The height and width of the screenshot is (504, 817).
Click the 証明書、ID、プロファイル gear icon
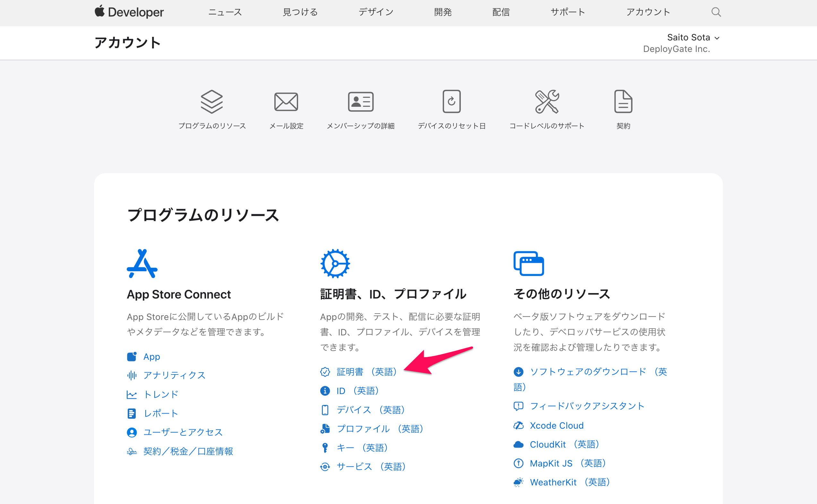[335, 263]
